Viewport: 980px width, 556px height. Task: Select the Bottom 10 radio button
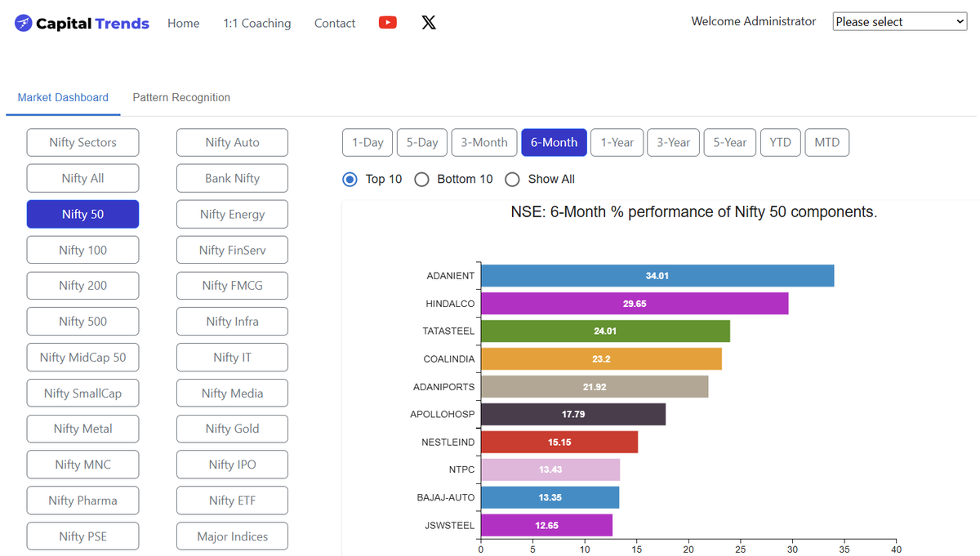coord(421,179)
